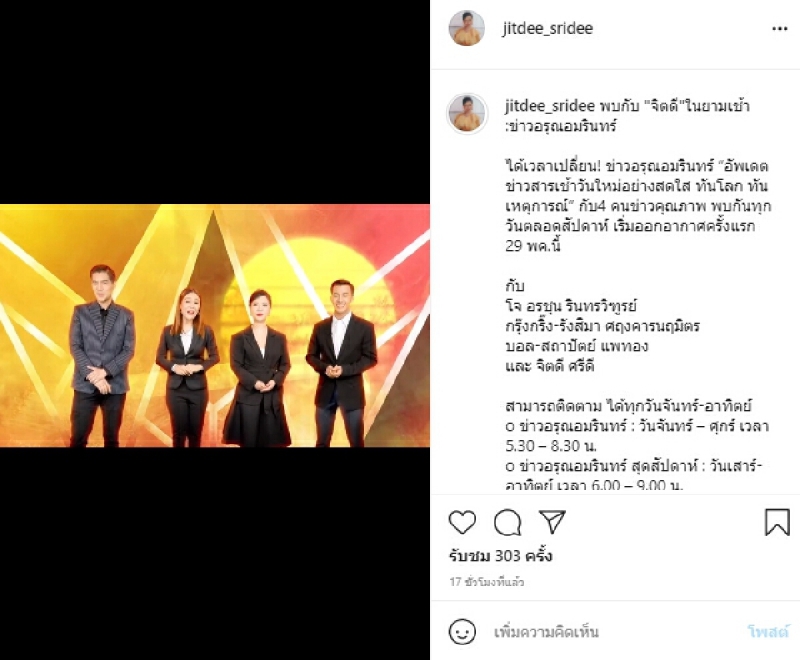Save post with the bookmark icon

(x=777, y=522)
